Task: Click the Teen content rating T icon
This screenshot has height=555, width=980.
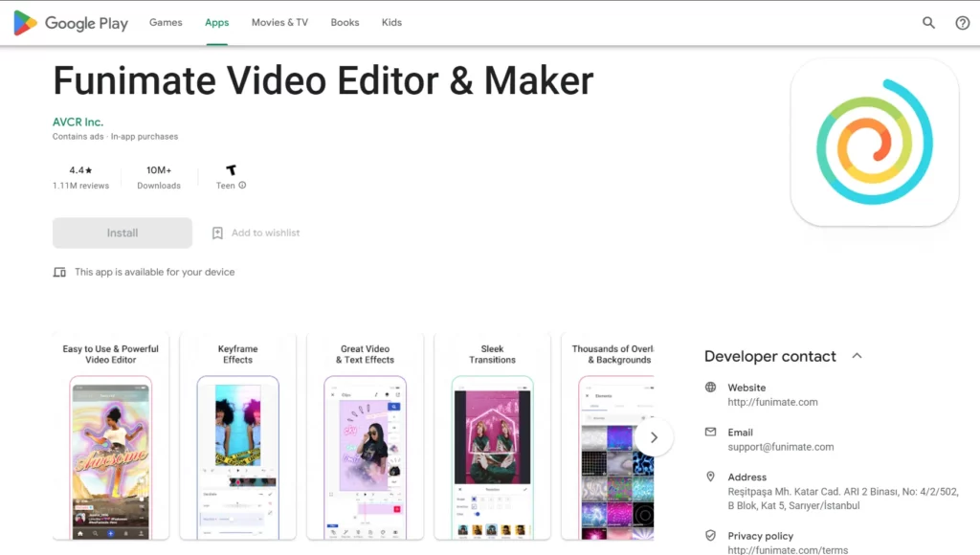Action: click(232, 170)
